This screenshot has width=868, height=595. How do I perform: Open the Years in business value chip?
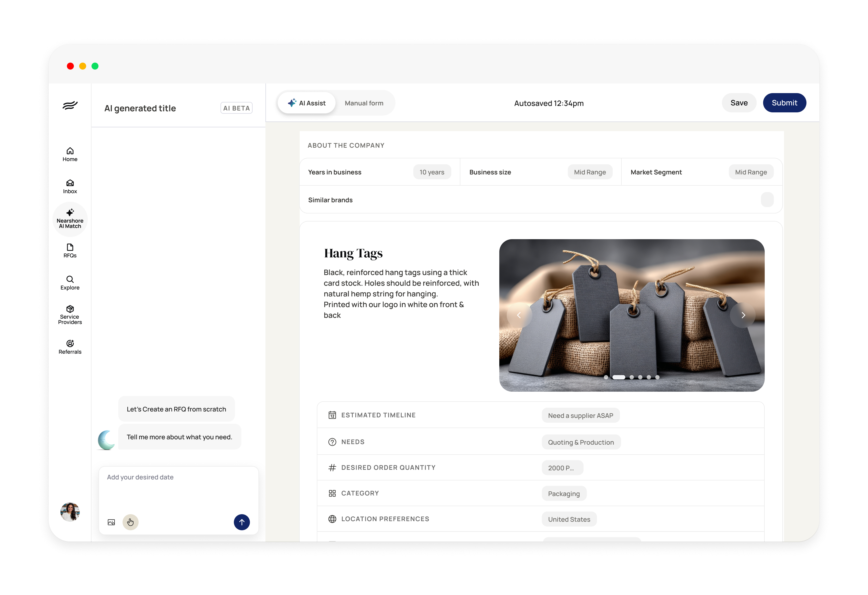(432, 172)
